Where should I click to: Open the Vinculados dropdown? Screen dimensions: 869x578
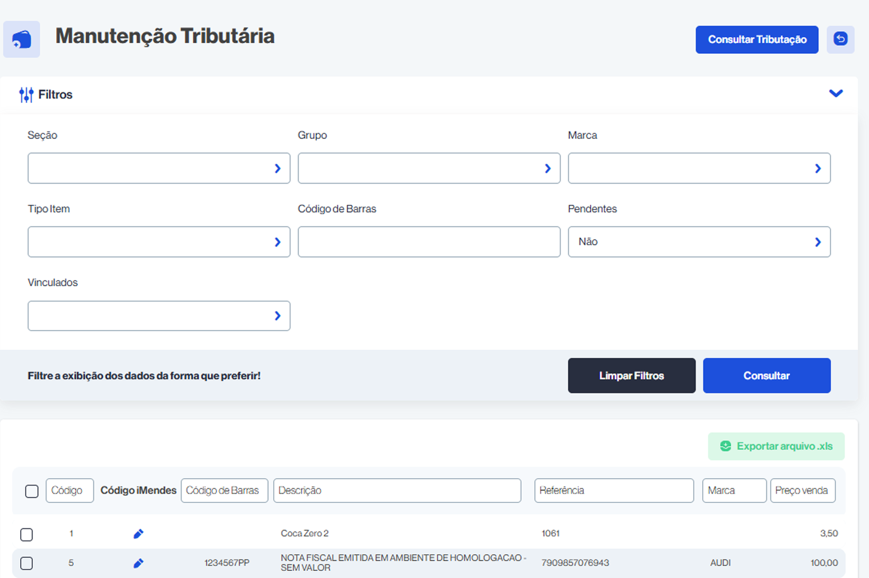pyautogui.click(x=158, y=316)
